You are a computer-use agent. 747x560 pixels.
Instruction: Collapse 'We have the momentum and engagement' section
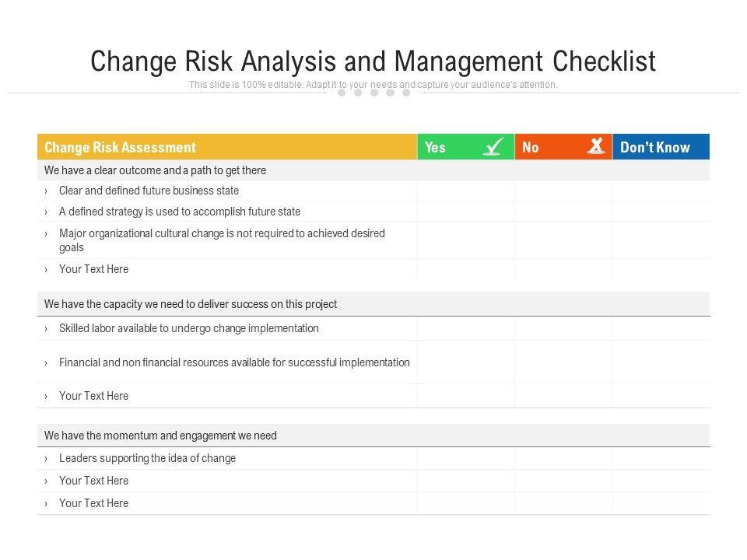160,436
